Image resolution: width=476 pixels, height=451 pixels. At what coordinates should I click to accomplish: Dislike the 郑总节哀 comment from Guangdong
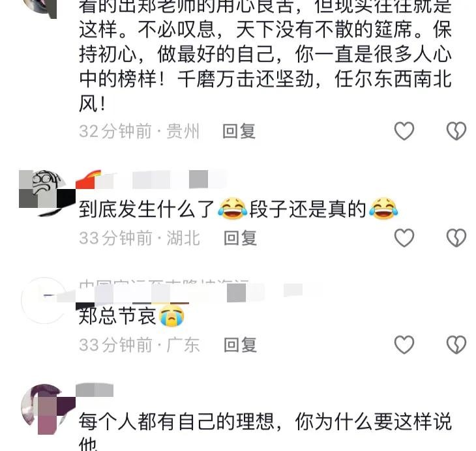(456, 345)
